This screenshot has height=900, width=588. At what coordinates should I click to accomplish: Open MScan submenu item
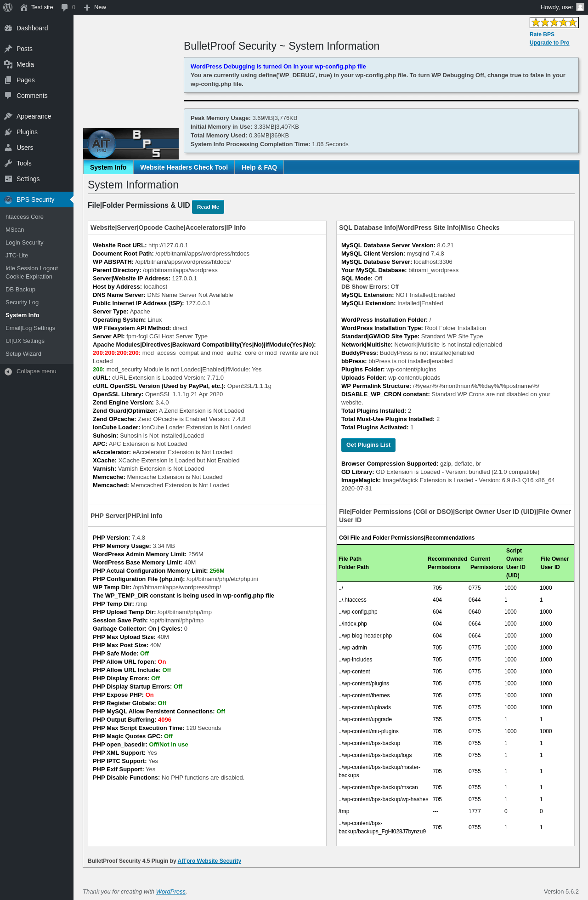coord(15,230)
